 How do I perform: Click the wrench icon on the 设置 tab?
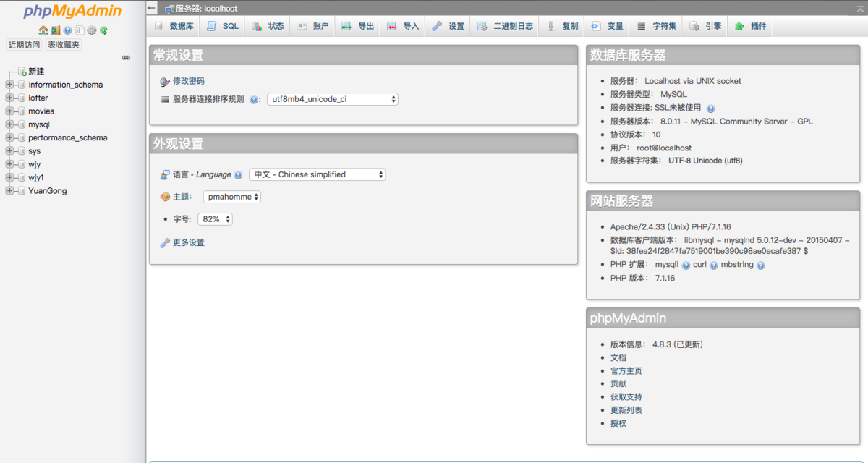[x=437, y=26]
